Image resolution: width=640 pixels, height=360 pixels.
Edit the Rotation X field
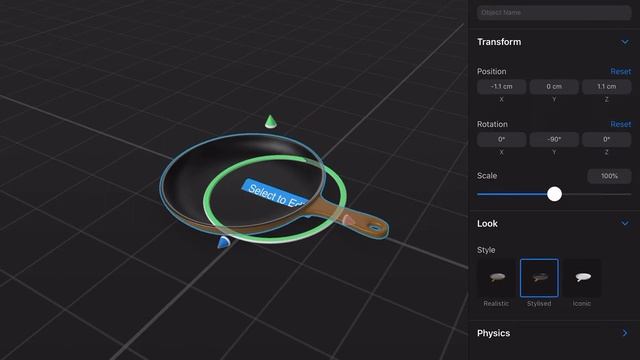tap(501, 140)
